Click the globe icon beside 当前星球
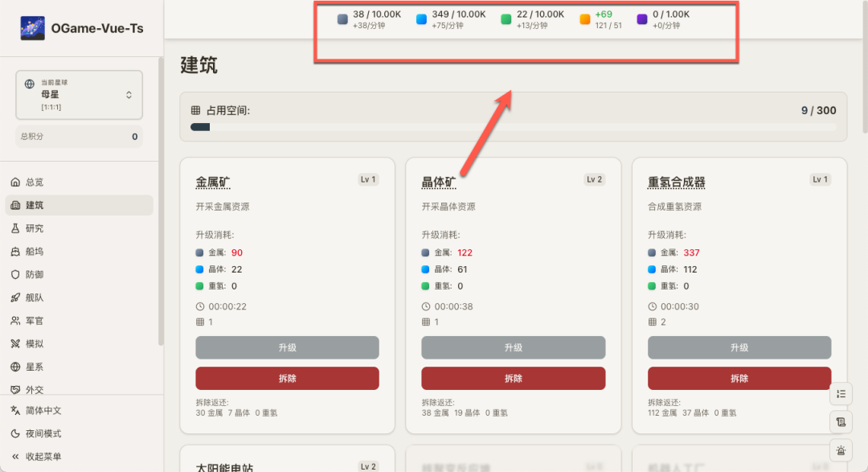Image resolution: width=868 pixels, height=472 pixels. click(30, 84)
